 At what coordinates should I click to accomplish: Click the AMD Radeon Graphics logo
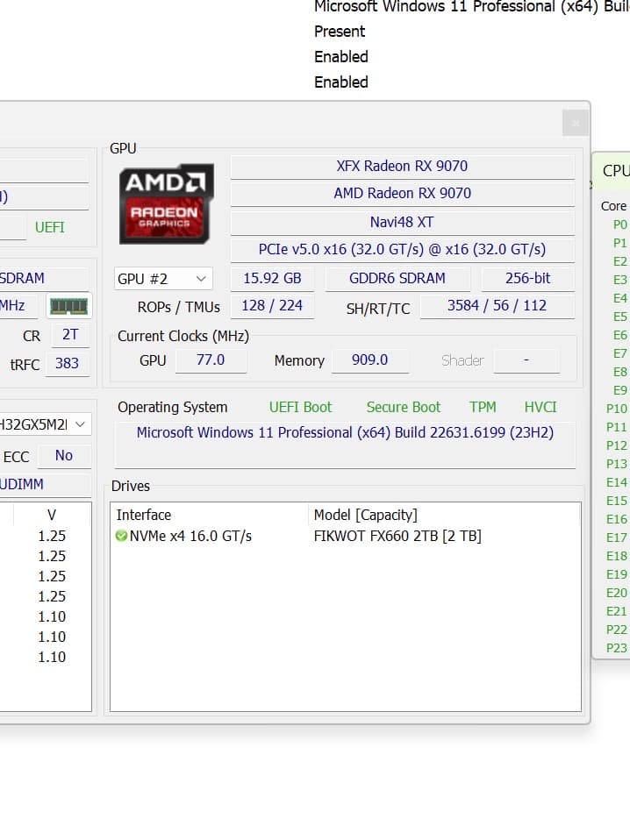point(166,203)
